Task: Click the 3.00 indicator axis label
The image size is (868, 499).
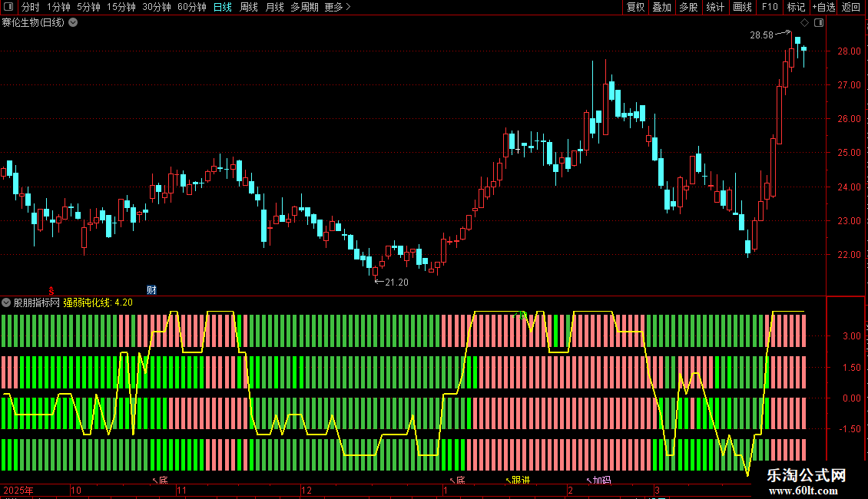Action: point(851,336)
